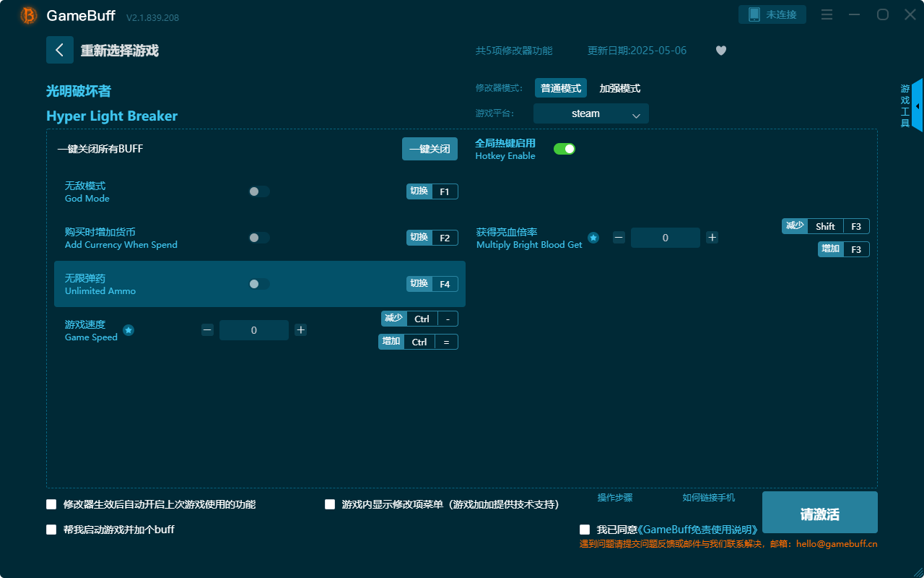Viewport: 924px width, 578px height.
Task: Check the GameBuff disclaimer agreement checkbox
Action: 585,530
